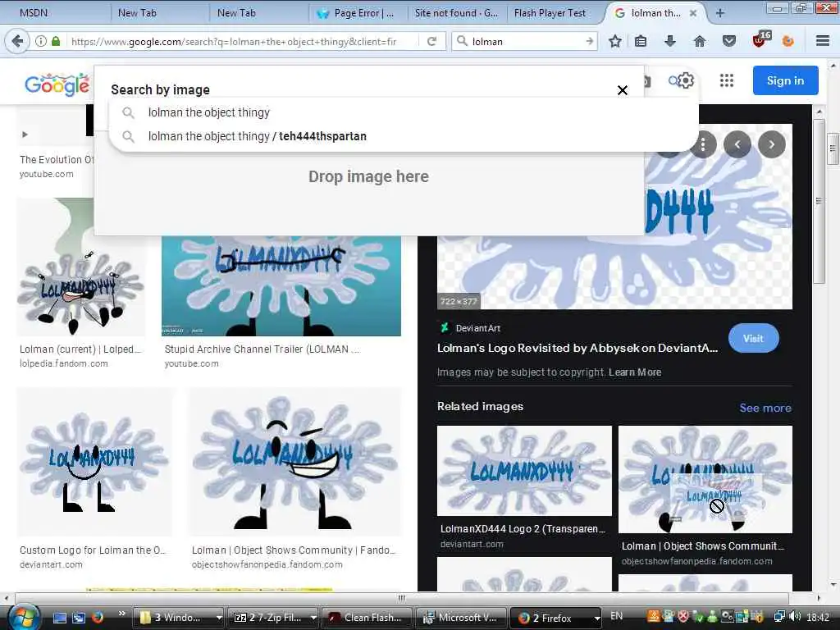Expand the Firefox taskbar group arrow
This screenshot has width=840, height=630.
click(596, 618)
